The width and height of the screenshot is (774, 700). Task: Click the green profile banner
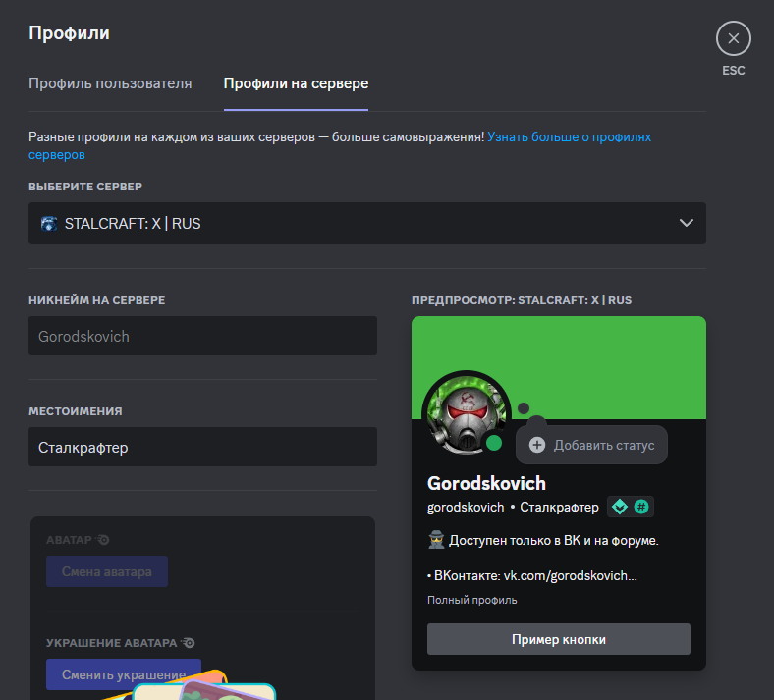pos(558,367)
